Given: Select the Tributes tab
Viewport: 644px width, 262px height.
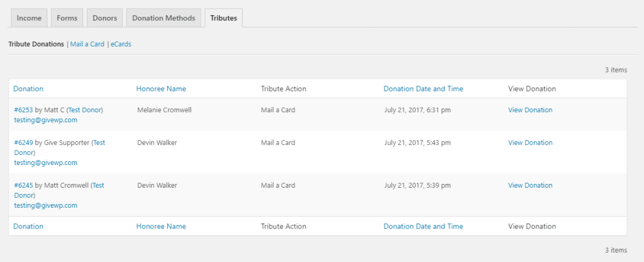Looking at the screenshot, I should point(223,18).
